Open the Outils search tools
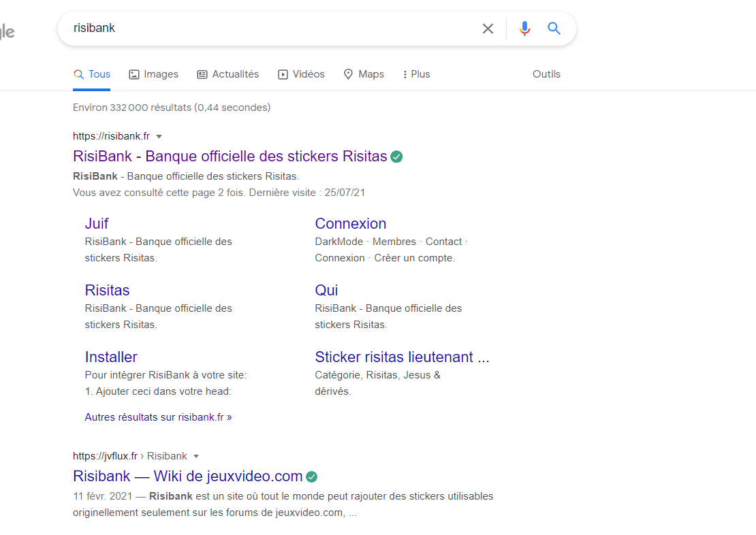 click(x=546, y=74)
